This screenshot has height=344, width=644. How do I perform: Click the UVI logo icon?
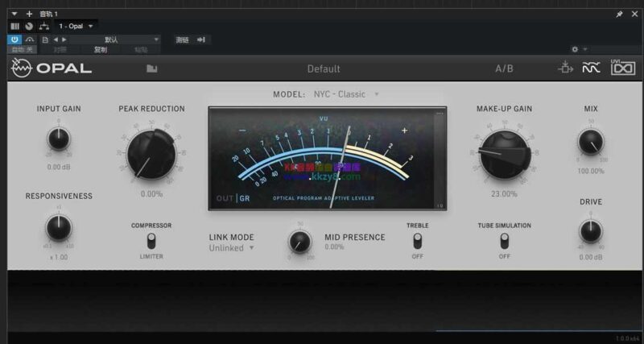(x=623, y=67)
